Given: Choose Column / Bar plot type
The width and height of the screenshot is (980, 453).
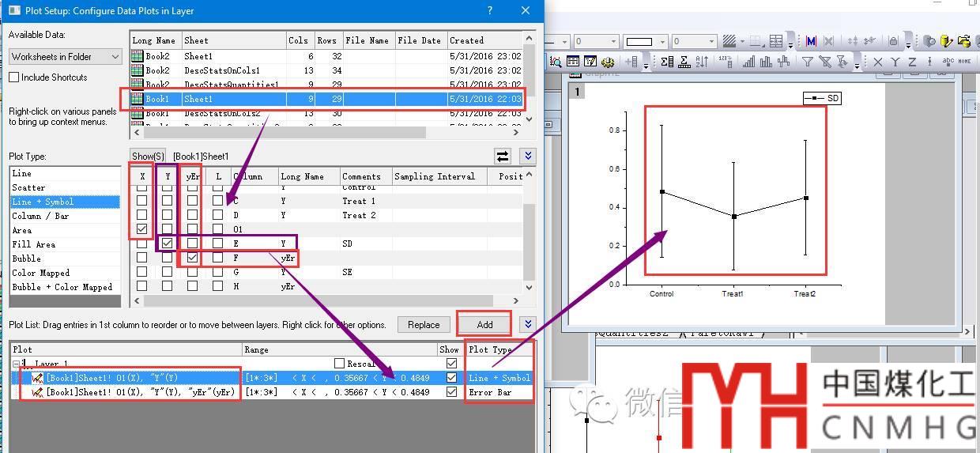Looking at the screenshot, I should pos(40,216).
